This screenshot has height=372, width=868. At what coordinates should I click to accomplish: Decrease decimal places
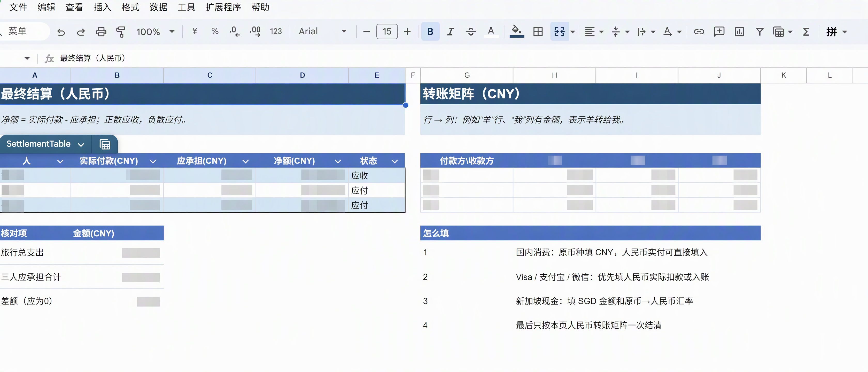pos(235,31)
